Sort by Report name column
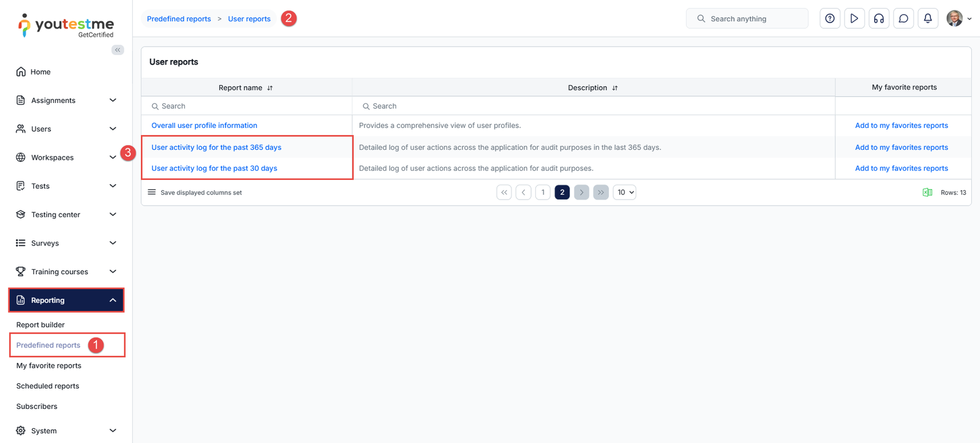The width and height of the screenshot is (980, 443). [270, 88]
